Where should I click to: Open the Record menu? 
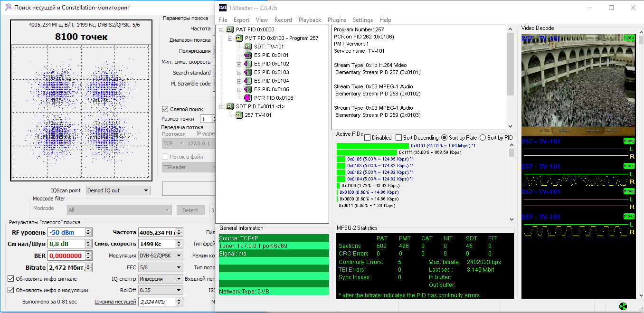(x=283, y=20)
